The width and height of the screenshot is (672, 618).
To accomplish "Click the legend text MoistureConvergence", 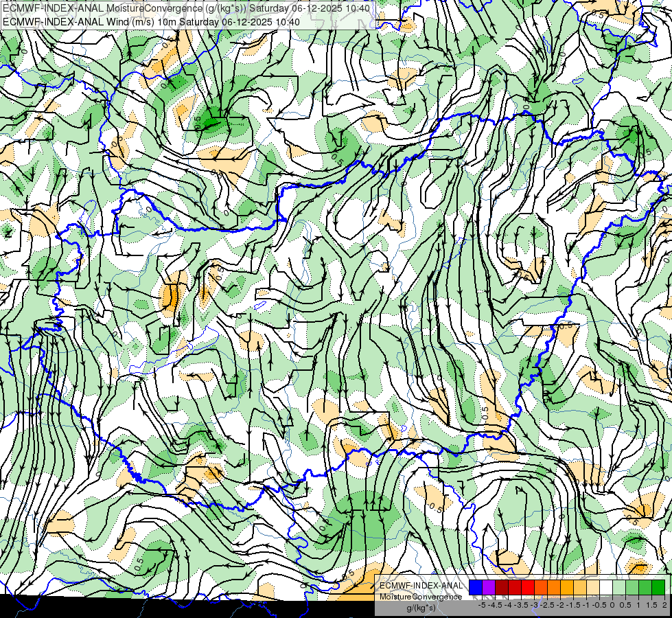I will [421, 597].
